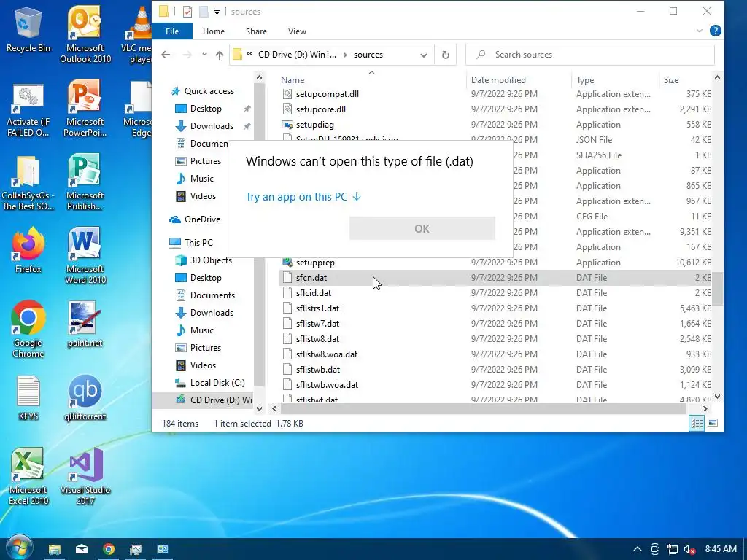
Task: Open recent locations dropdown arrow
Action: pos(204,55)
